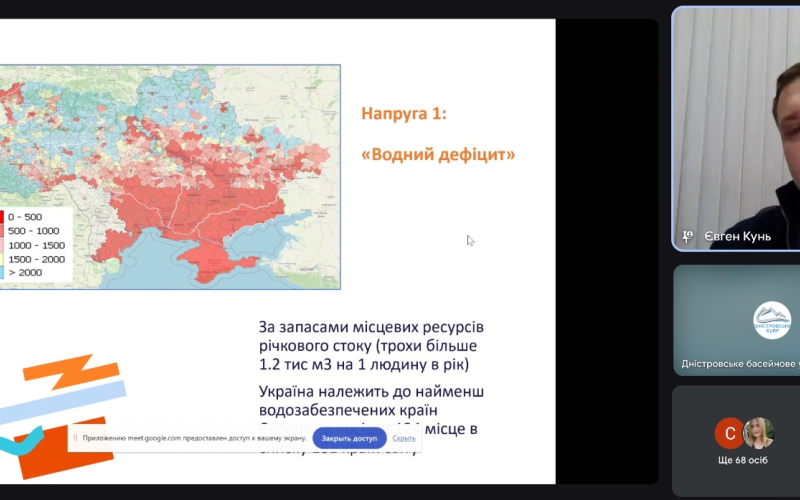Click the orange lightning graphic on the slide
Image resolution: width=800 pixels, height=500 pixels.
[x=72, y=374]
